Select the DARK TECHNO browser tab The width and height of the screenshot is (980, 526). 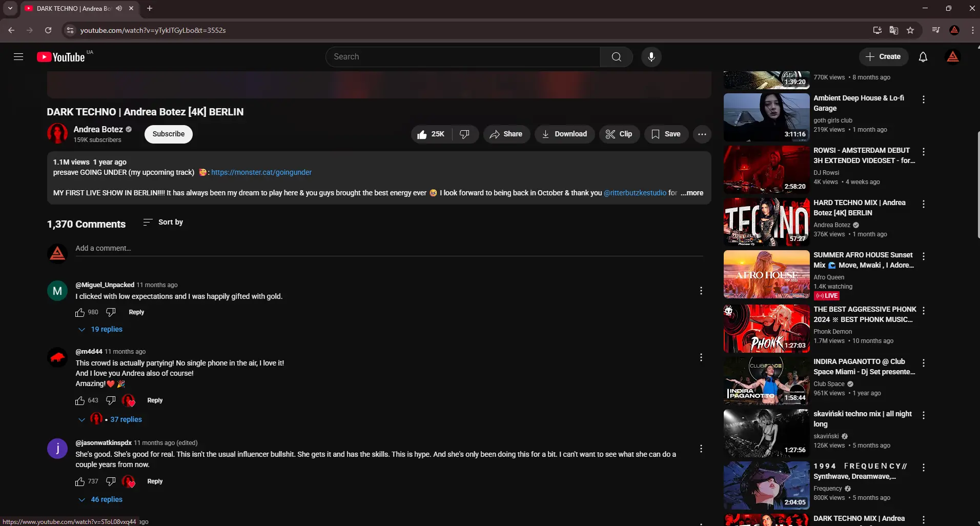pyautogui.click(x=72, y=8)
